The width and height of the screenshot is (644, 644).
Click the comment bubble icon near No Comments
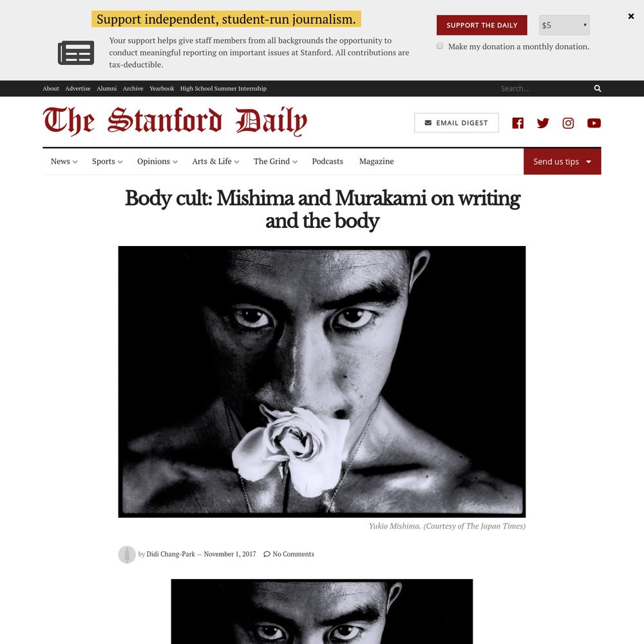click(267, 554)
